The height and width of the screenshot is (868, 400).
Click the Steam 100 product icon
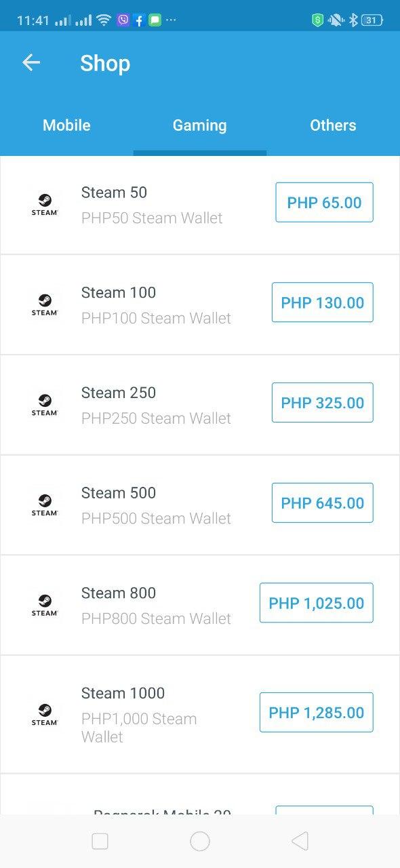pos(45,304)
